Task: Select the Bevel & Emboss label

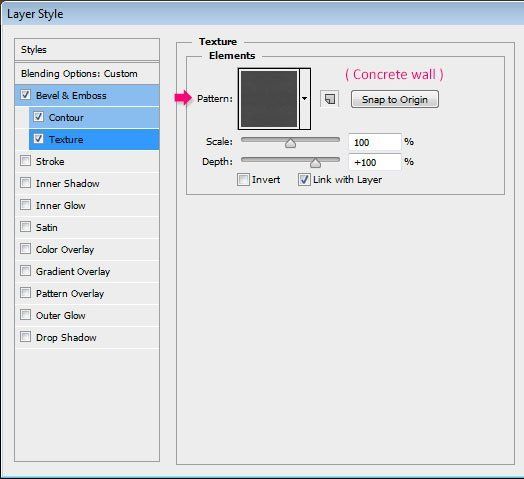Action: click(x=71, y=96)
